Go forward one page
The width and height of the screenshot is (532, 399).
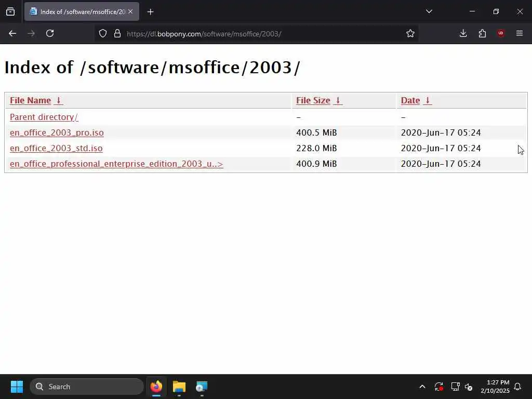tap(31, 33)
